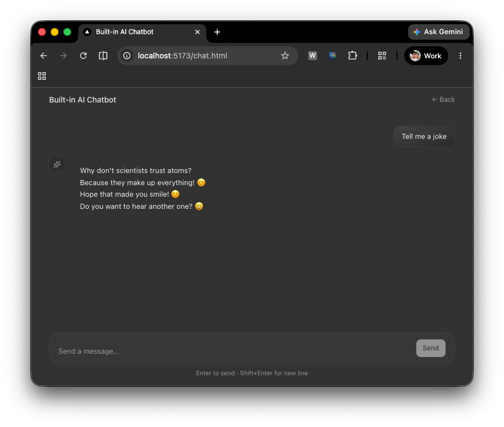Click the line Because they make up everything!
The width and height of the screenshot is (504, 427).
(x=142, y=182)
